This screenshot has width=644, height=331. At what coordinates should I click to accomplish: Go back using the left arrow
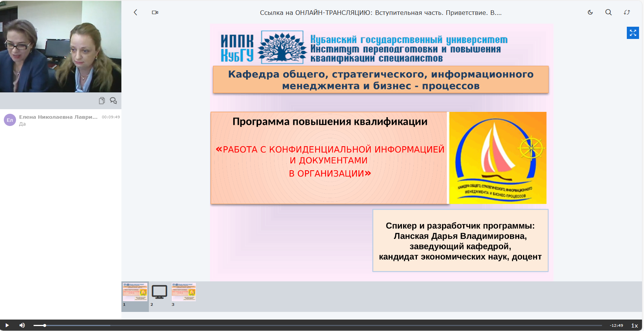pos(136,12)
